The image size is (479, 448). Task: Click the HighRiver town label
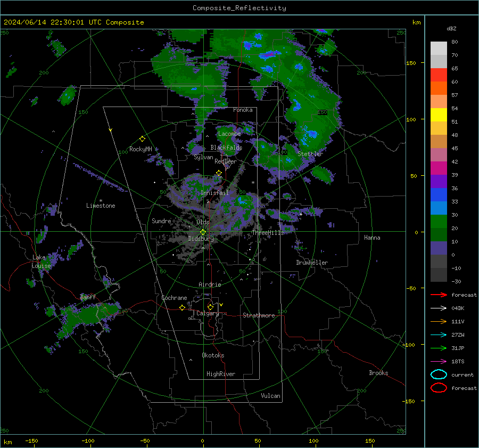[221, 374]
